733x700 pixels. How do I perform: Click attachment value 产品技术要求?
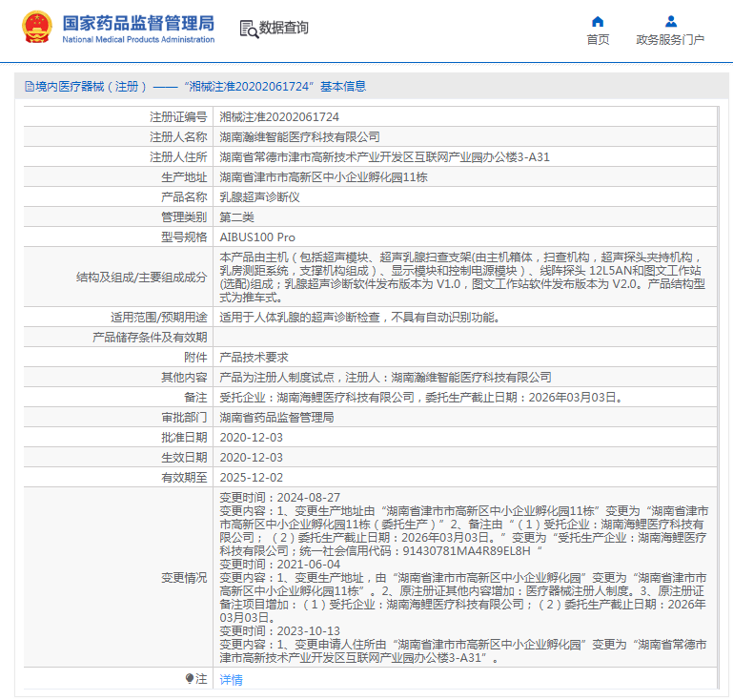254,358
